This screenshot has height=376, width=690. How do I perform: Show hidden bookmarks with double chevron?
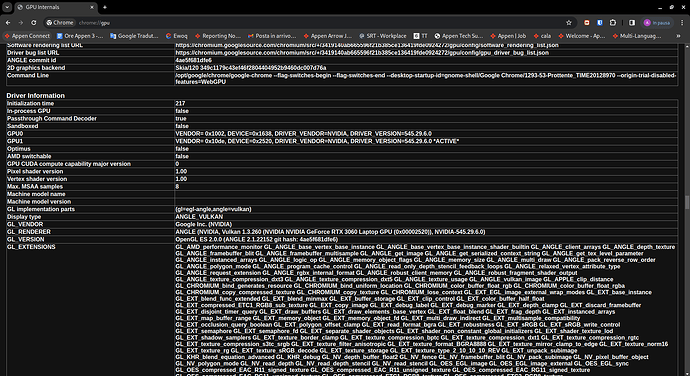click(678, 36)
